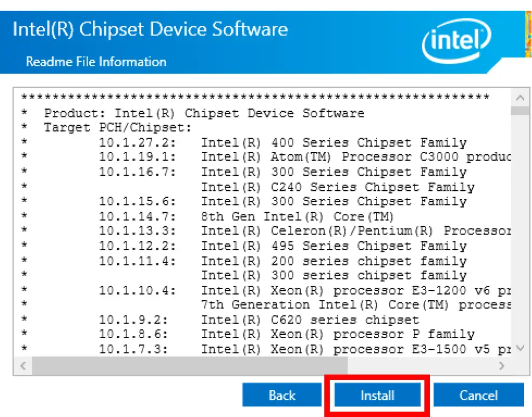
Task: Click the Readme File Information heading
Action: click(x=96, y=62)
